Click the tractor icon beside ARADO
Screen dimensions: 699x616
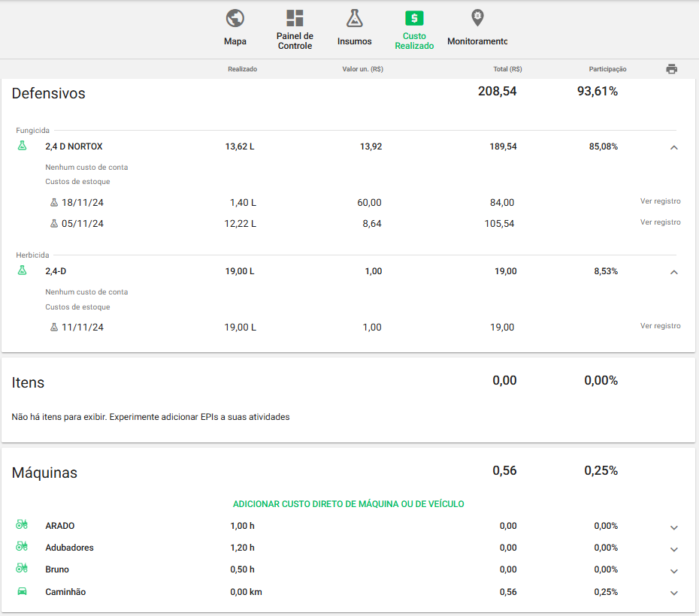pos(23,525)
